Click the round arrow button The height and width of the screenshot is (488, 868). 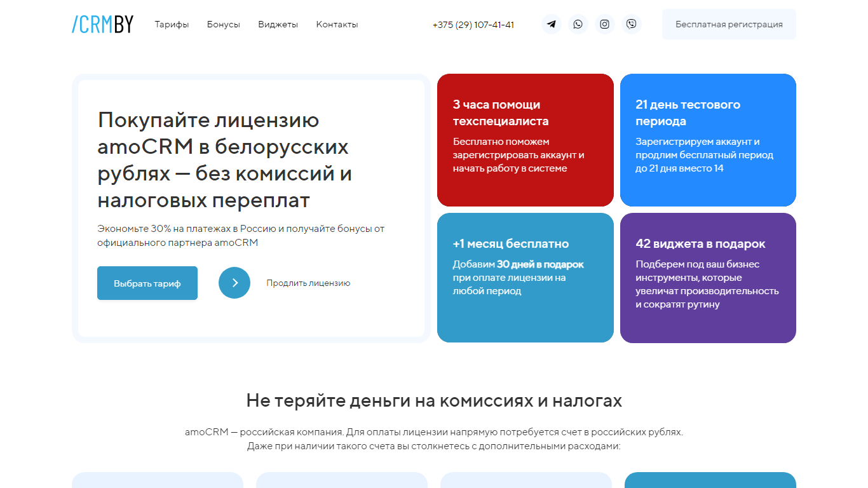(x=234, y=283)
